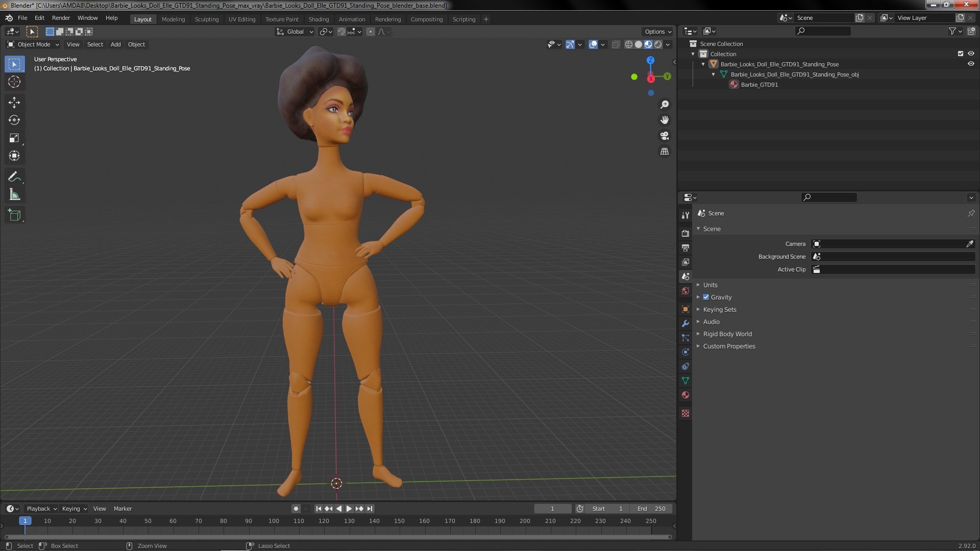
Task: Toggle viewport overlays button
Action: 593,44
